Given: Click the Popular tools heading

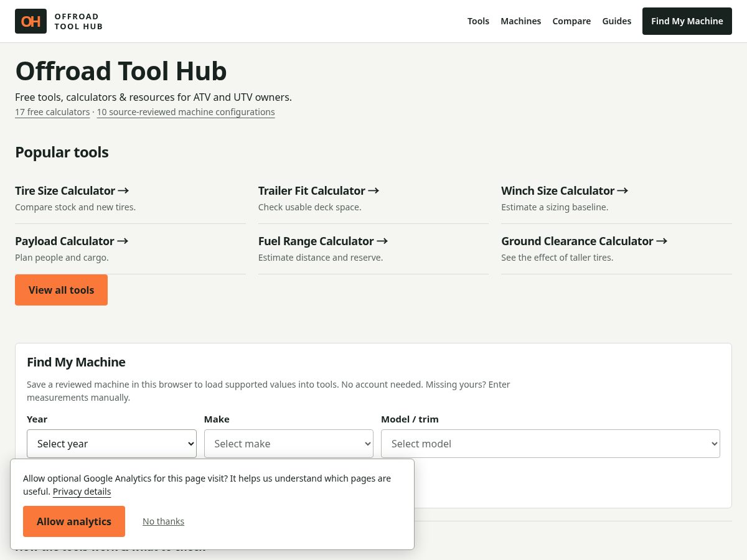Looking at the screenshot, I should coord(62,152).
